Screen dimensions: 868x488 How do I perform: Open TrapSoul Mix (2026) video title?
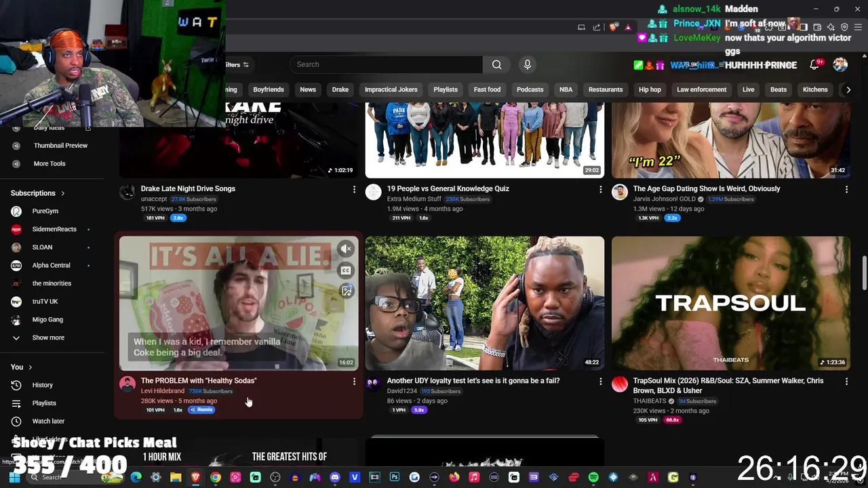point(728,385)
